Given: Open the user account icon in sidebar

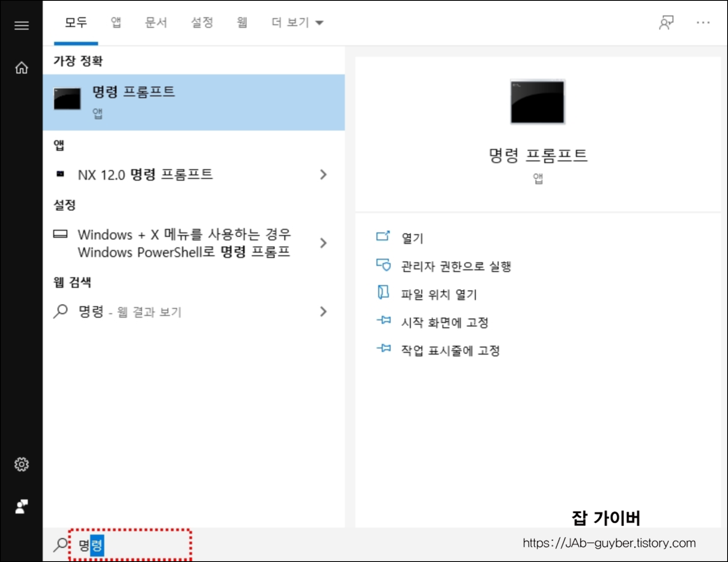Looking at the screenshot, I should pos(21,506).
